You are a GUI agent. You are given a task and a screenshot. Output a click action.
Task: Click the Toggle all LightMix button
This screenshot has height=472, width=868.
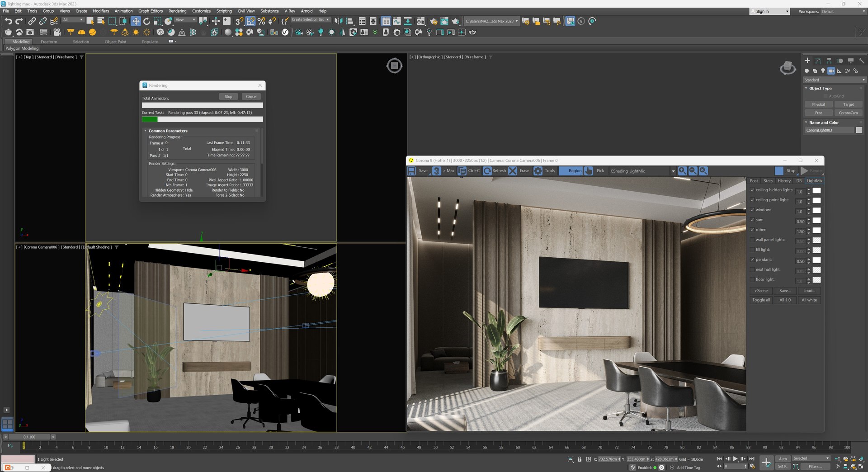tap(761, 300)
